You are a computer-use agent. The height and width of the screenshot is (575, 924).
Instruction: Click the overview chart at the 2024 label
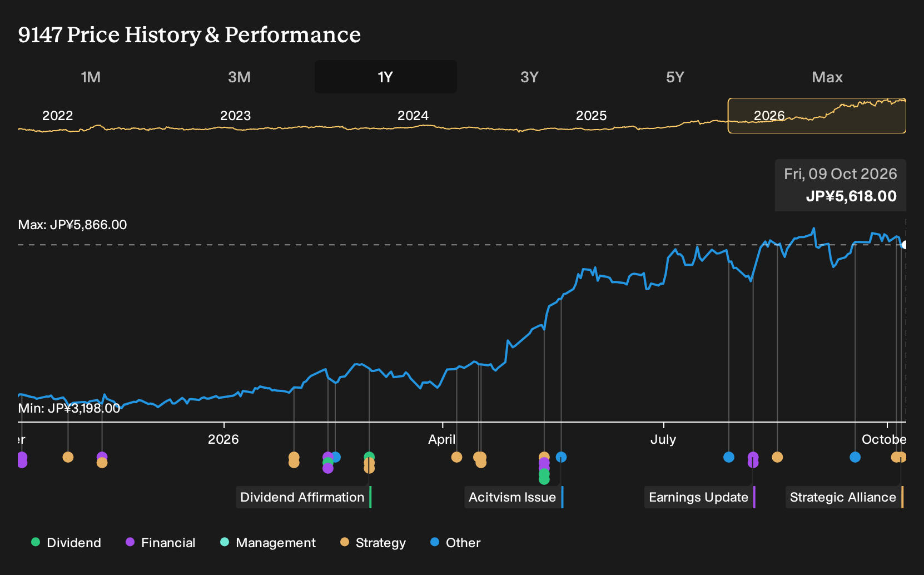(413, 116)
